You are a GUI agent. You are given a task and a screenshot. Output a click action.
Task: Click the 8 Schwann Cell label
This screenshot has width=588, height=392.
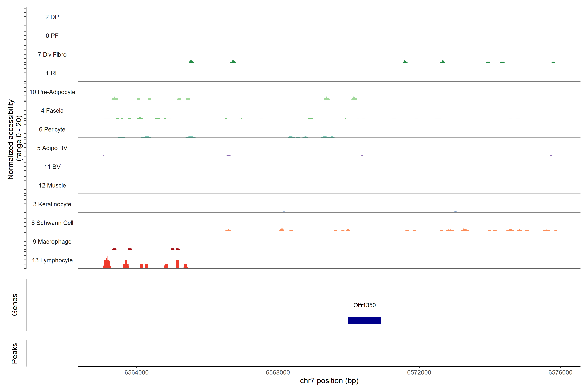52,223
